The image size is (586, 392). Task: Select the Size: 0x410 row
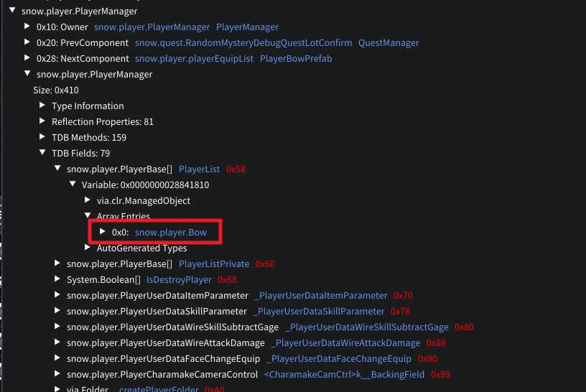tap(56, 90)
